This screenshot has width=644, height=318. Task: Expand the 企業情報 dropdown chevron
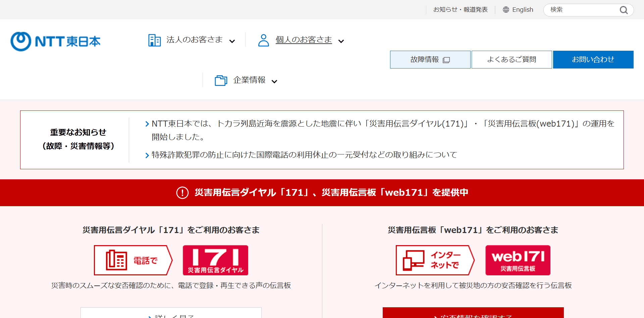pos(274,82)
